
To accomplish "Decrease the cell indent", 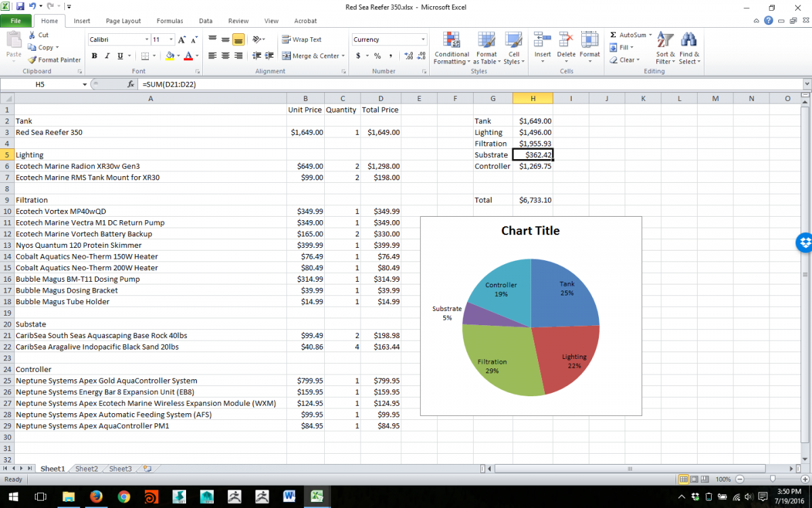I will tap(256, 56).
